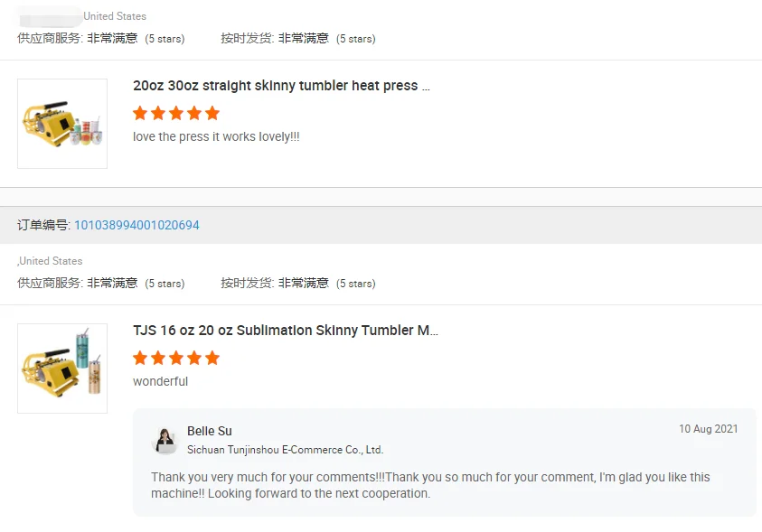Click the "love the press it works lovely!!!" review text
Image resolution: width=762 pixels, height=532 pixels.
[x=216, y=137]
